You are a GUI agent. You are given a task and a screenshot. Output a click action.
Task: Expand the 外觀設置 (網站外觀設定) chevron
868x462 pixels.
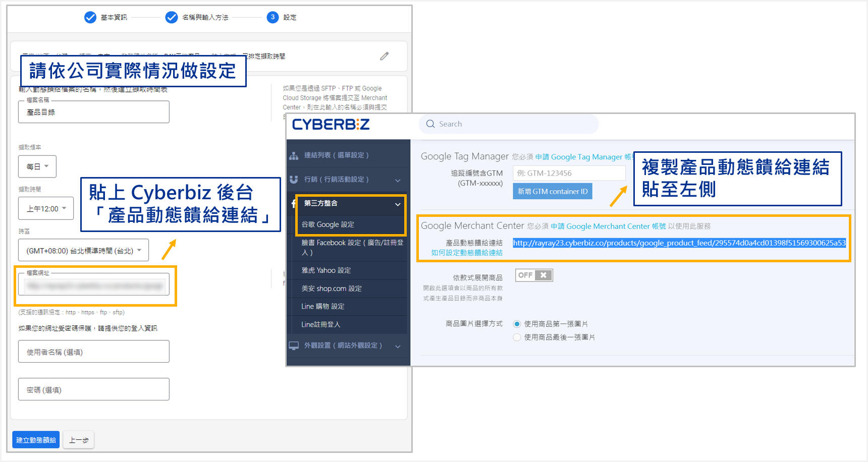pyautogui.click(x=398, y=346)
